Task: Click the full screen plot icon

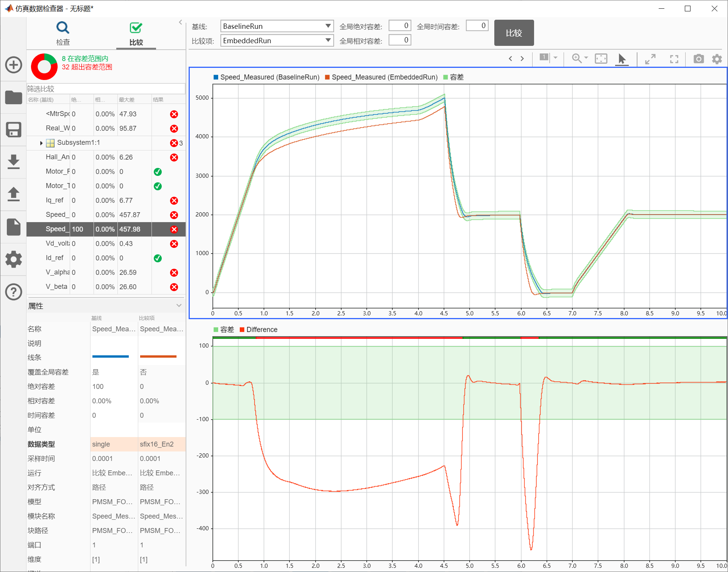Action: [674, 59]
